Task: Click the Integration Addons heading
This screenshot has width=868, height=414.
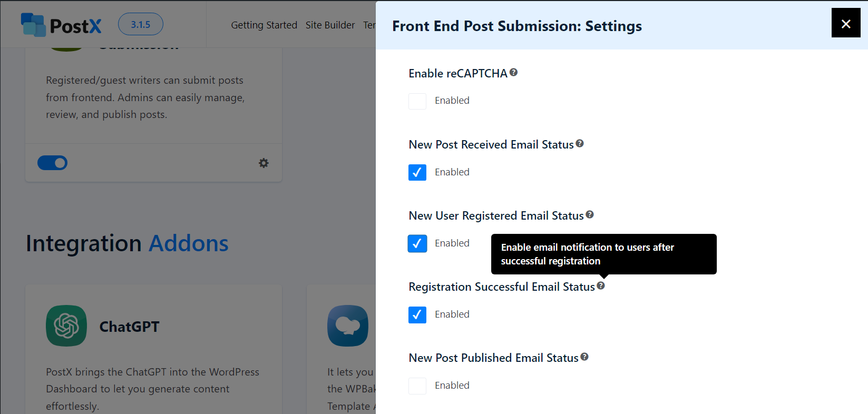Action: pyautogui.click(x=126, y=243)
